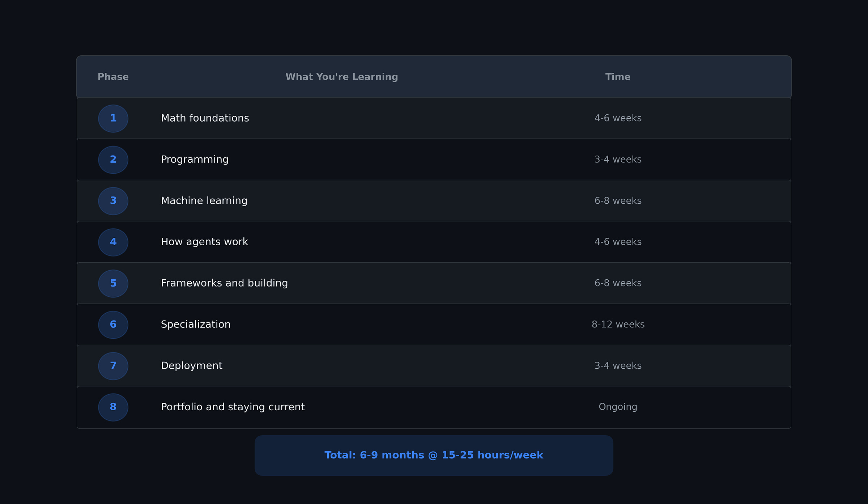Screen dimensions: 868x504
Task: Select the Machine learning row label
Action: 204,201
